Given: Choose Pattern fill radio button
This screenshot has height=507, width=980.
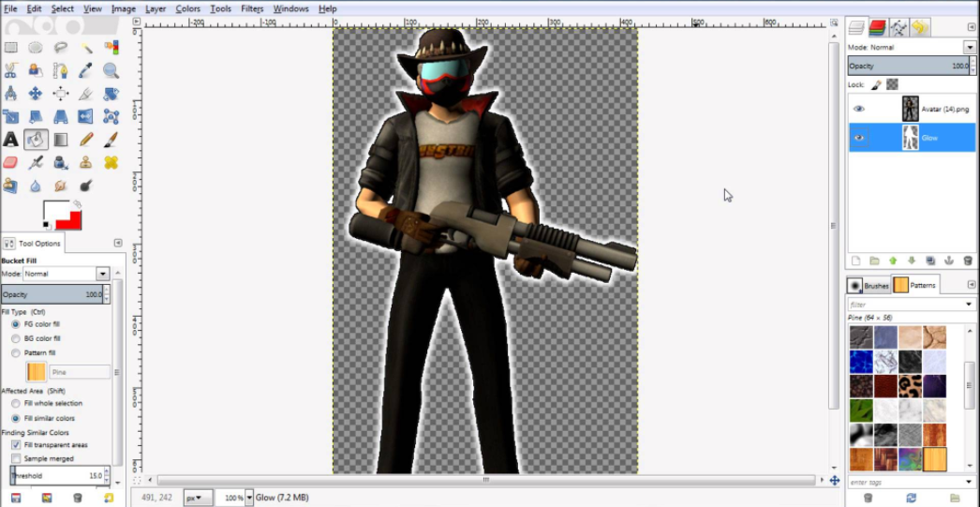Looking at the screenshot, I should [x=16, y=353].
